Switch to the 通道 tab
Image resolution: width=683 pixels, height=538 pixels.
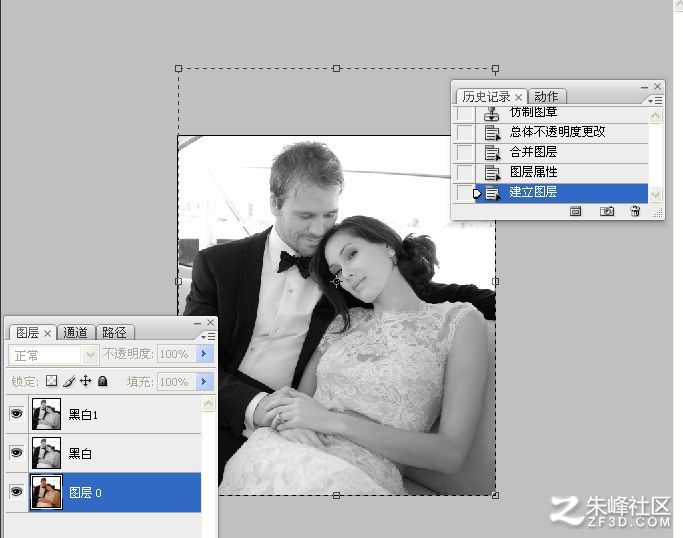(x=76, y=333)
